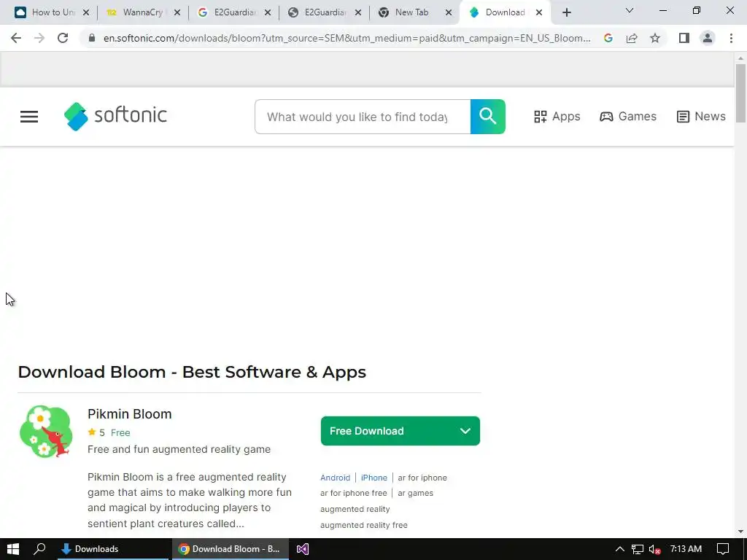Toggle the browser side panel
Screen dimensions: 747x560
pos(684,38)
